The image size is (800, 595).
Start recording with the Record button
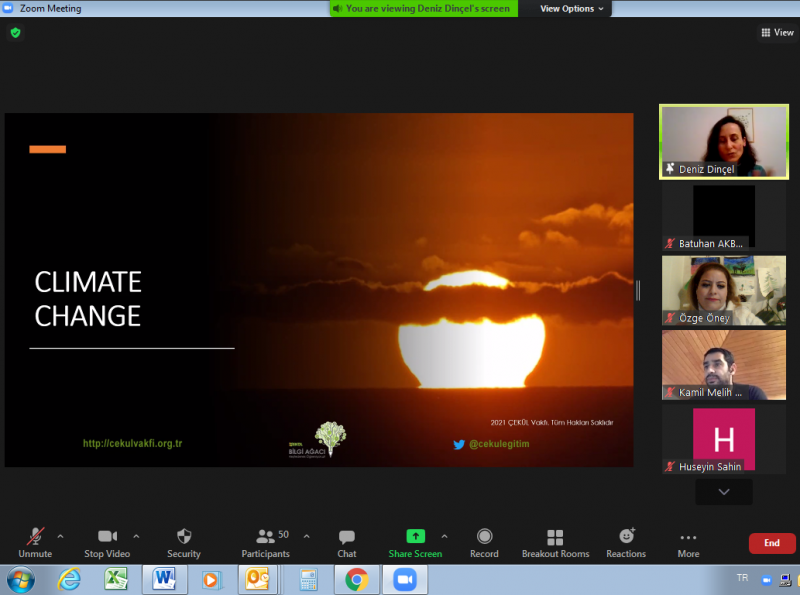pyautogui.click(x=484, y=542)
